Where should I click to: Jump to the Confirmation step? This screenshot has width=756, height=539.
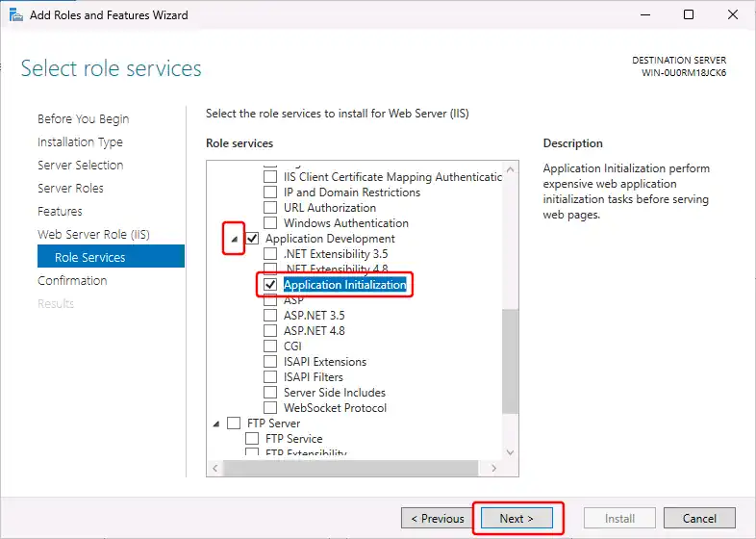(72, 281)
